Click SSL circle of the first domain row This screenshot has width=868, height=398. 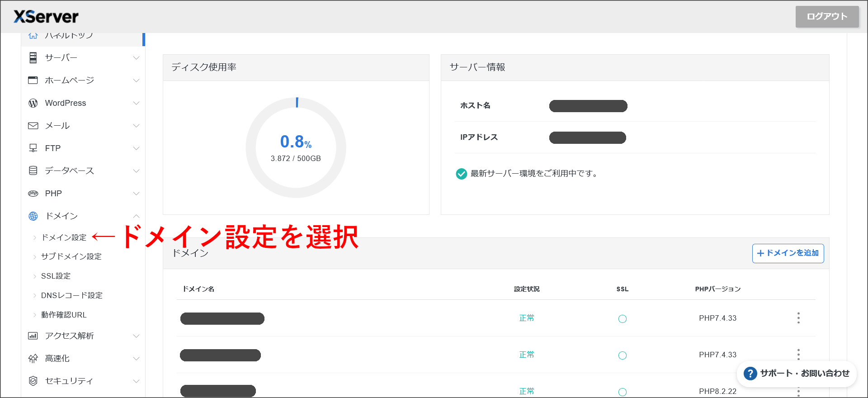pos(623,319)
